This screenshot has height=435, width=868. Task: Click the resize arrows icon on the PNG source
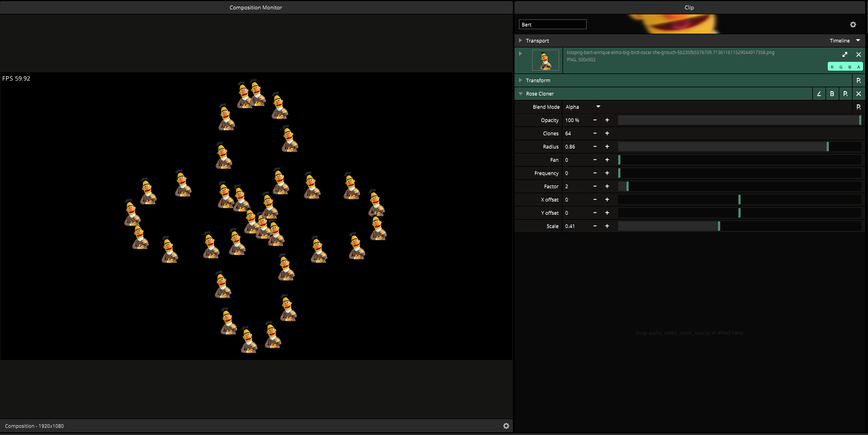pyautogui.click(x=844, y=55)
